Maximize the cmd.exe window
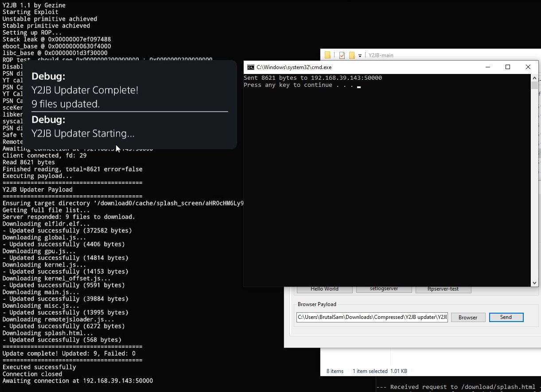This screenshot has width=541, height=392. click(x=508, y=67)
